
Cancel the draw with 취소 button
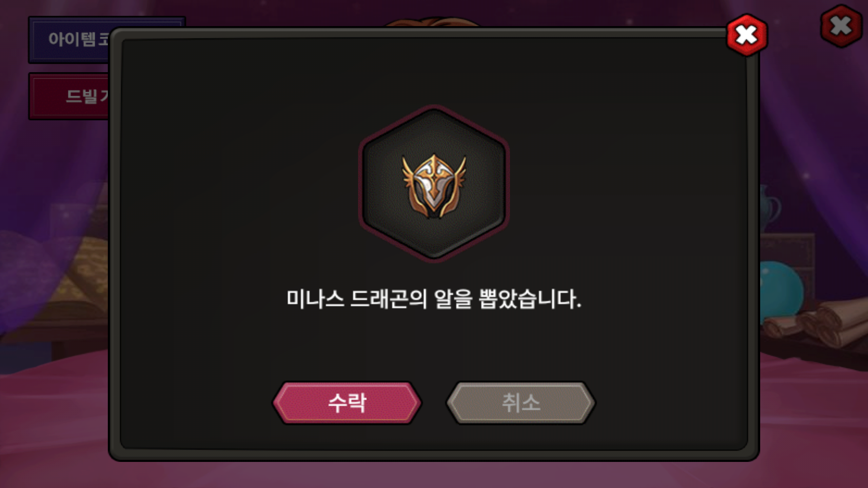[520, 403]
